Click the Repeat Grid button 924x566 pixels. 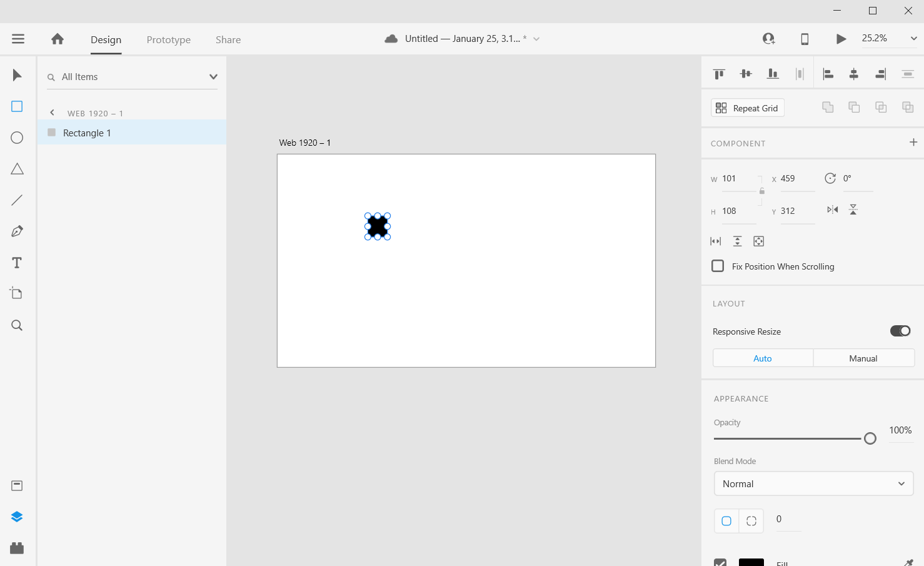(748, 108)
